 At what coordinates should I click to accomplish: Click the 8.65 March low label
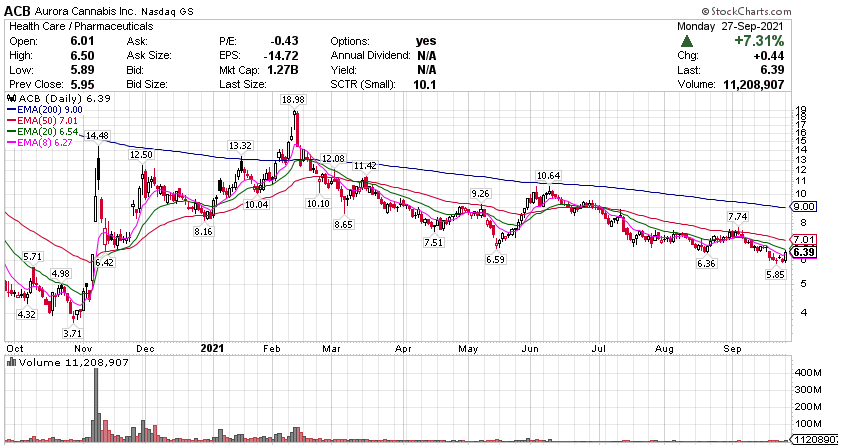[x=343, y=225]
